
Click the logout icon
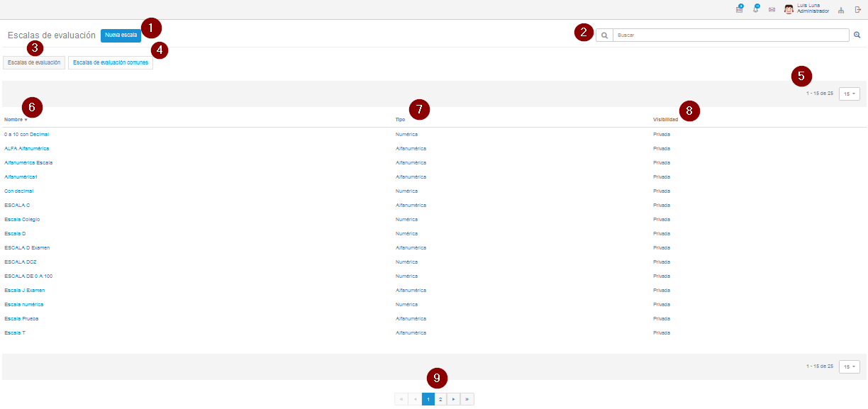pyautogui.click(x=857, y=10)
